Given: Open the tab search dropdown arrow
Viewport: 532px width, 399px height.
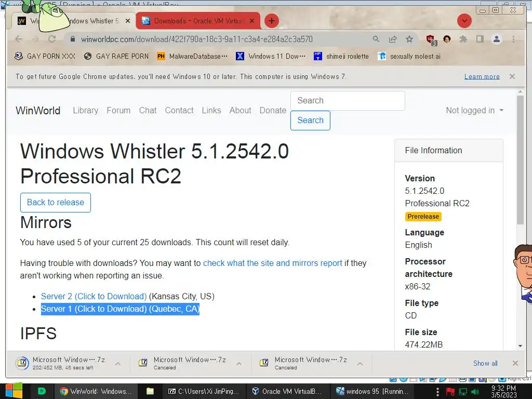Looking at the screenshot, I should click(x=464, y=21).
